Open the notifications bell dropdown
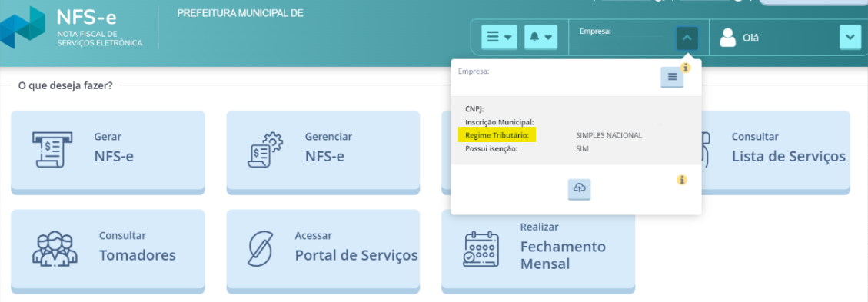 pyautogui.click(x=540, y=37)
